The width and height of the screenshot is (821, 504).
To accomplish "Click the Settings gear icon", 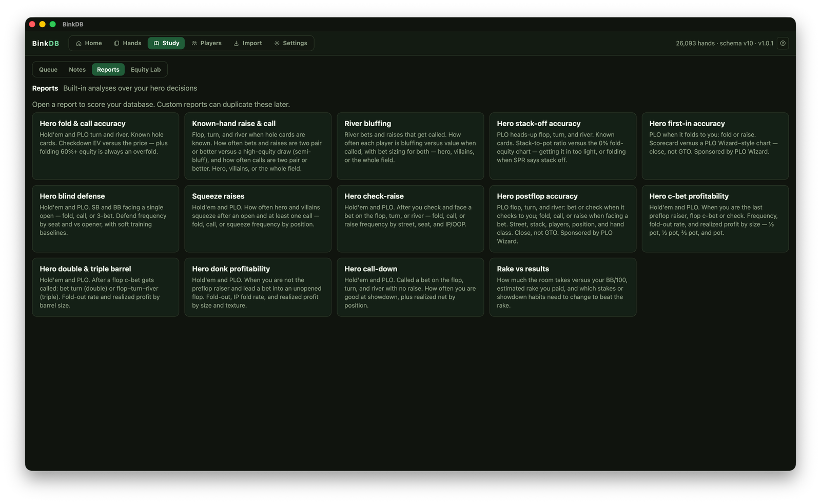I will (277, 43).
